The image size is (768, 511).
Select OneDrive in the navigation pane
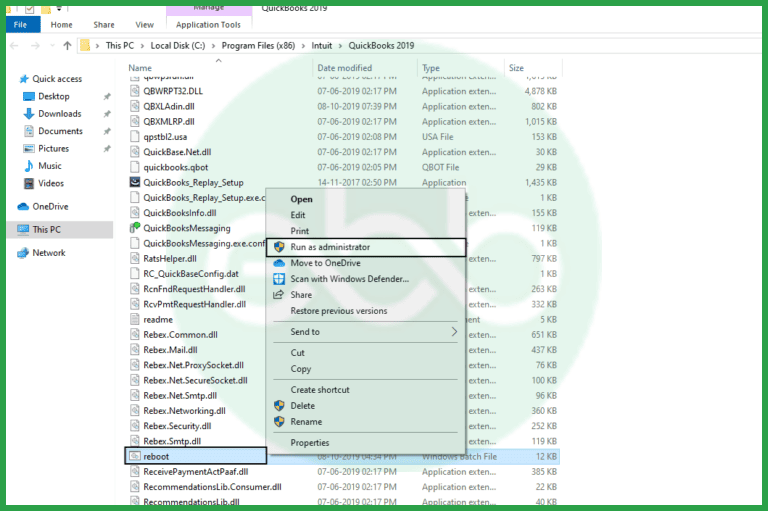[x=50, y=207]
